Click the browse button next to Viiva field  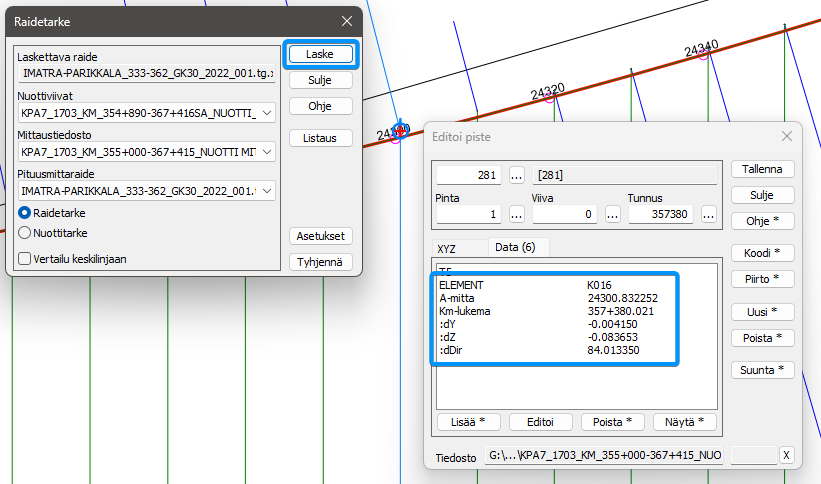(x=612, y=214)
